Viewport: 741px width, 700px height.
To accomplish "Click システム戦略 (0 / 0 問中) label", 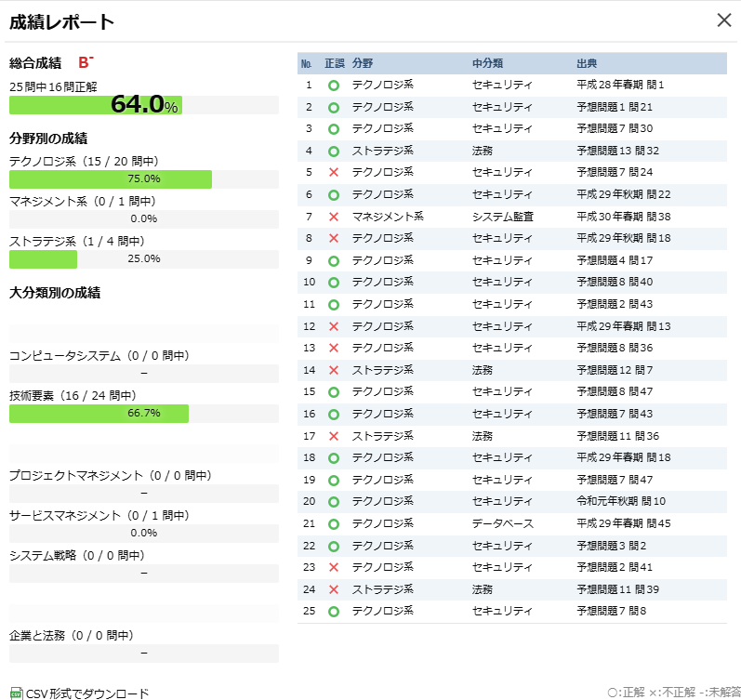I will pyautogui.click(x=77, y=555).
